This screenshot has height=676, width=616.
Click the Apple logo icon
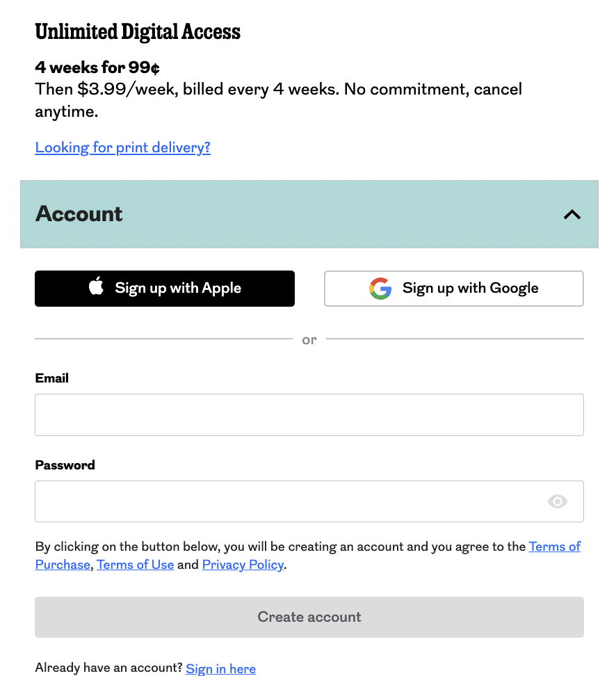pyautogui.click(x=97, y=287)
